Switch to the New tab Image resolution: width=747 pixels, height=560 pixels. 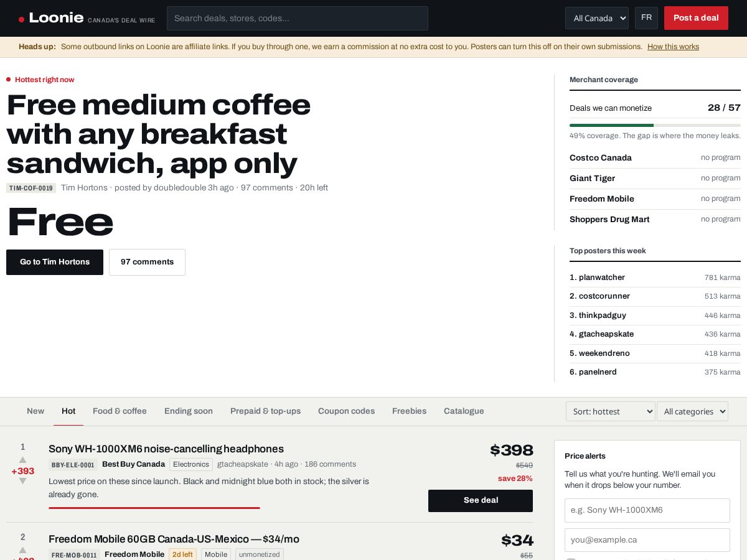coord(35,411)
